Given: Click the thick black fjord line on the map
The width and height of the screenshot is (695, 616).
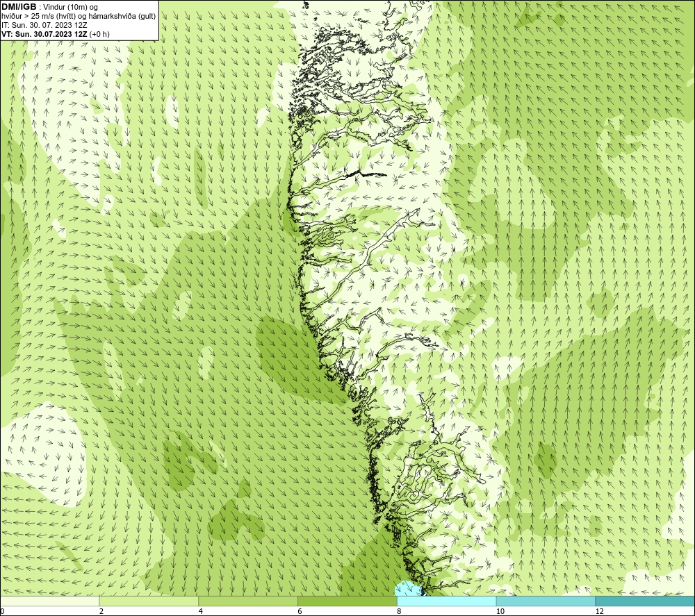Looking at the screenshot, I should point(366,174).
